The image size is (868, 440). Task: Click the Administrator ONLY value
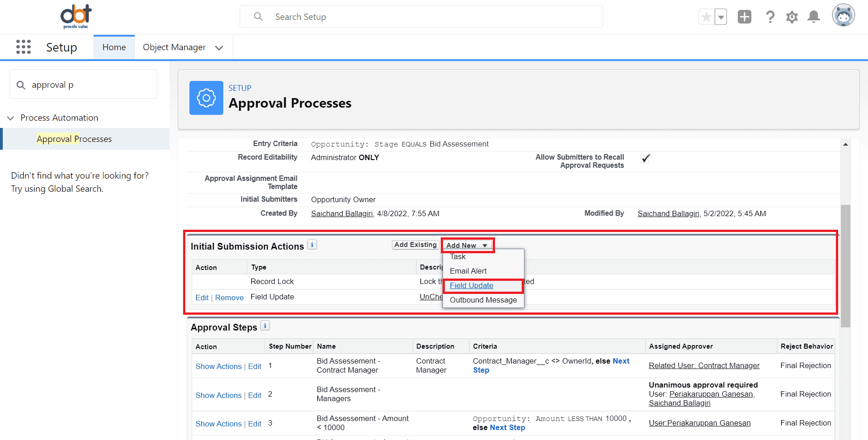click(x=345, y=157)
